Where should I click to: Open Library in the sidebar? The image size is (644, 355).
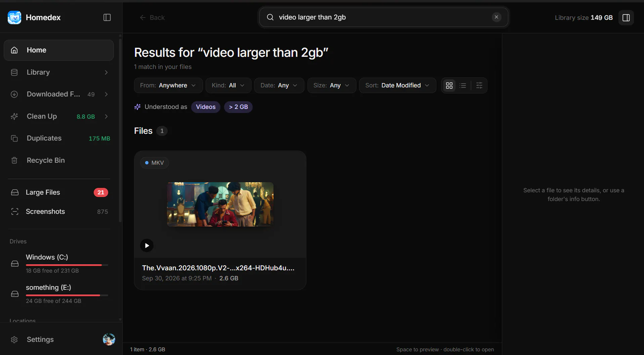(59, 72)
